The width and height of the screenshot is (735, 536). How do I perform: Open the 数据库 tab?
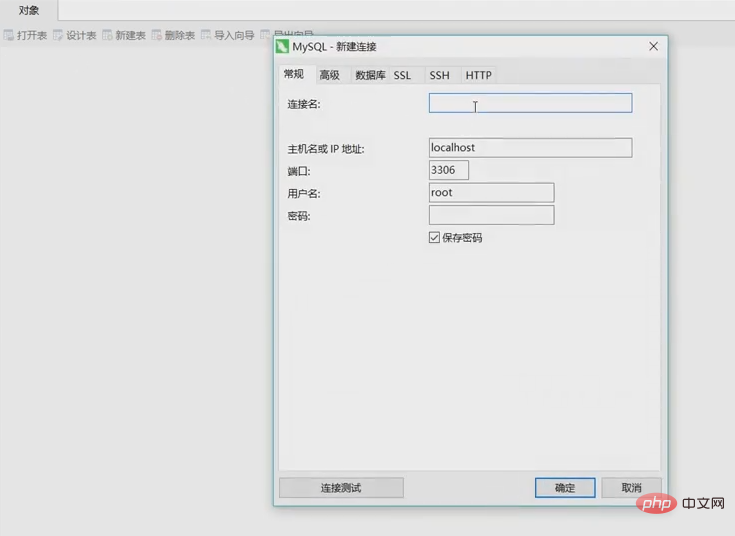pyautogui.click(x=370, y=75)
